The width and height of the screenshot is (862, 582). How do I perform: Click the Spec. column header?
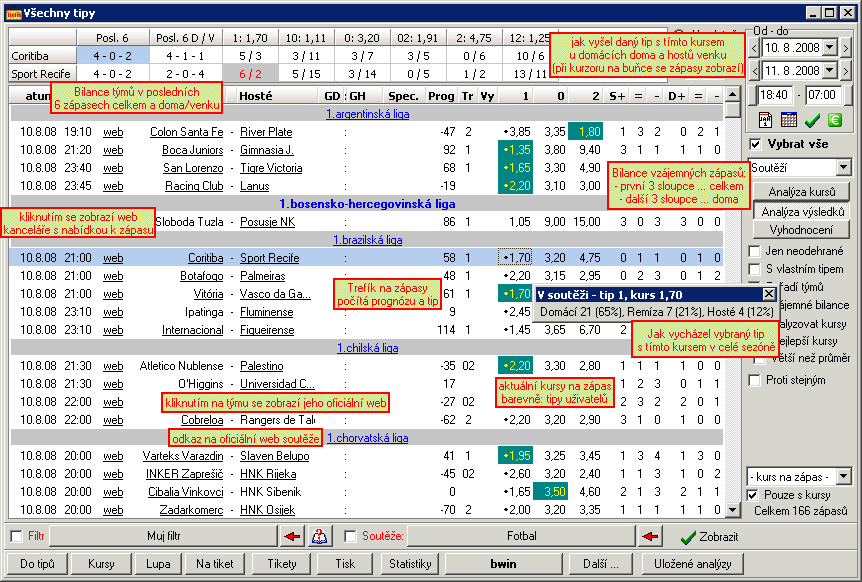tap(404, 96)
